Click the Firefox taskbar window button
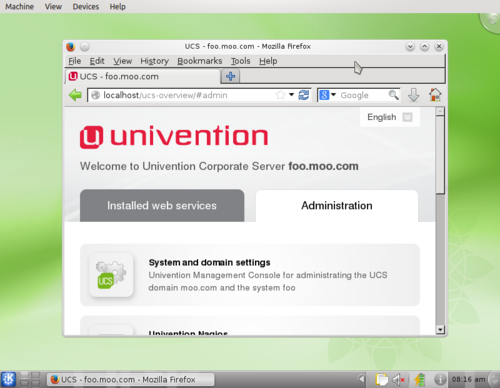This screenshot has height=388, width=500. 131,379
